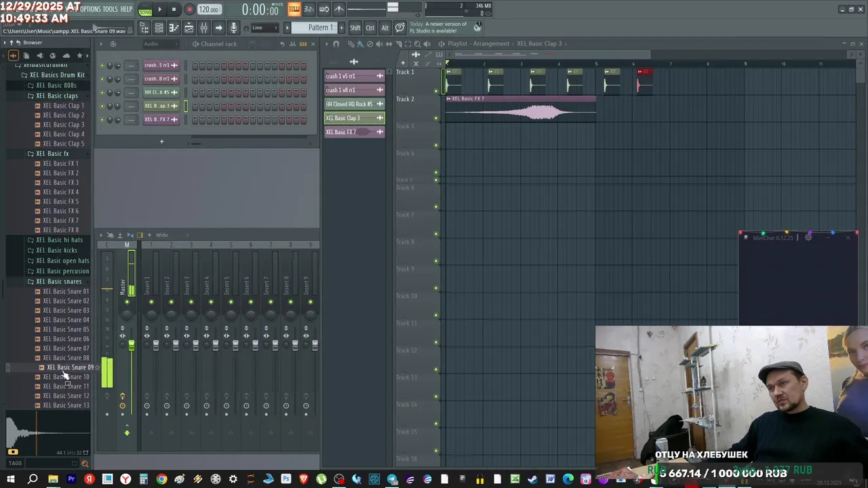
Task: Toggle Song/Pattern mode switch
Action: pyautogui.click(x=145, y=10)
